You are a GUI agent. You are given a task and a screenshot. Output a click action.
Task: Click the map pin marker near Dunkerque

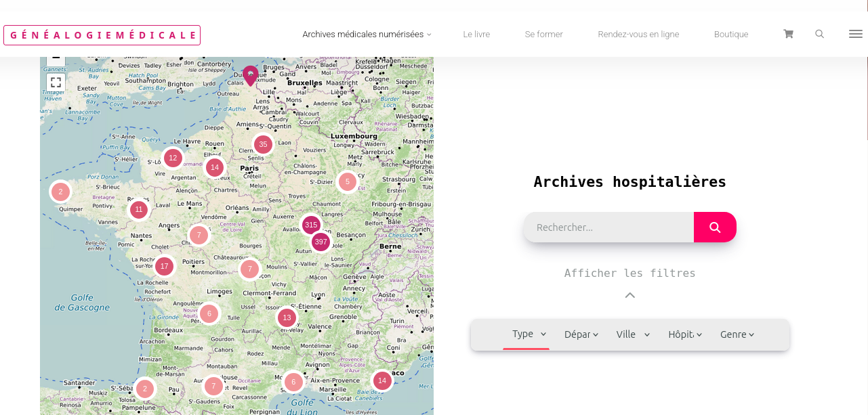(251, 76)
